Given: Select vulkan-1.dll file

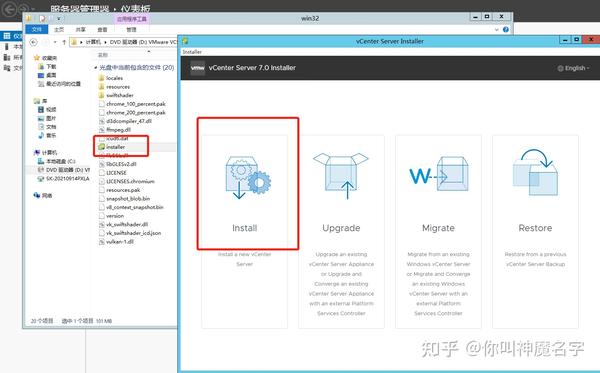Looking at the screenshot, I should 116,242.
